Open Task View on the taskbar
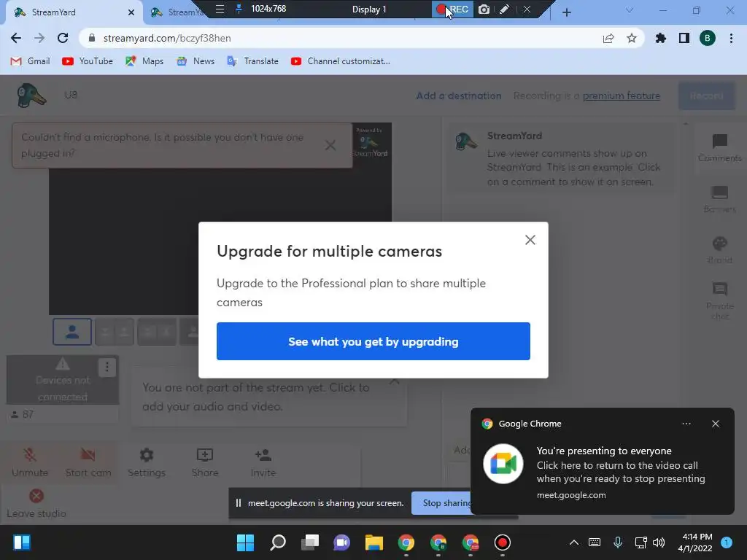Screen dimensions: 747x560 (x=310, y=542)
